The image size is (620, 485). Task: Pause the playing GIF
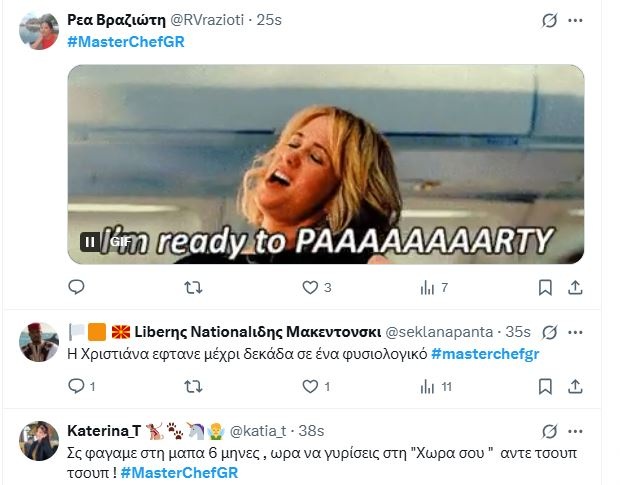[90, 242]
